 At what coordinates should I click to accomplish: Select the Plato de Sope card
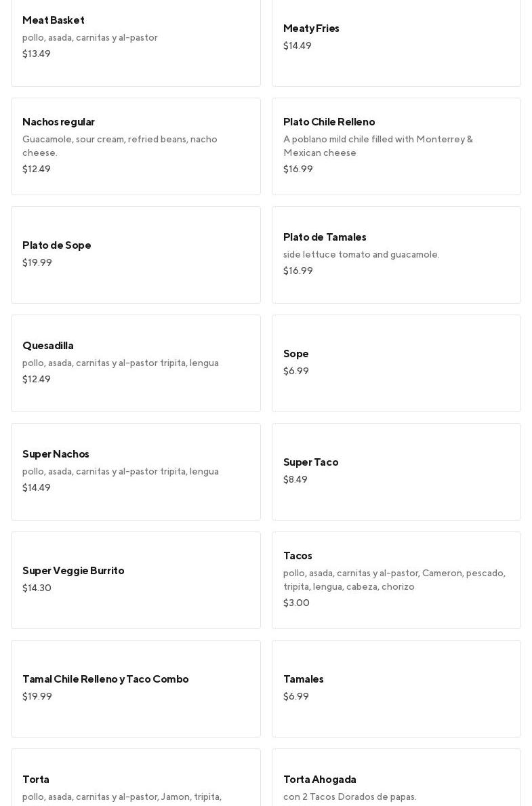point(136,254)
